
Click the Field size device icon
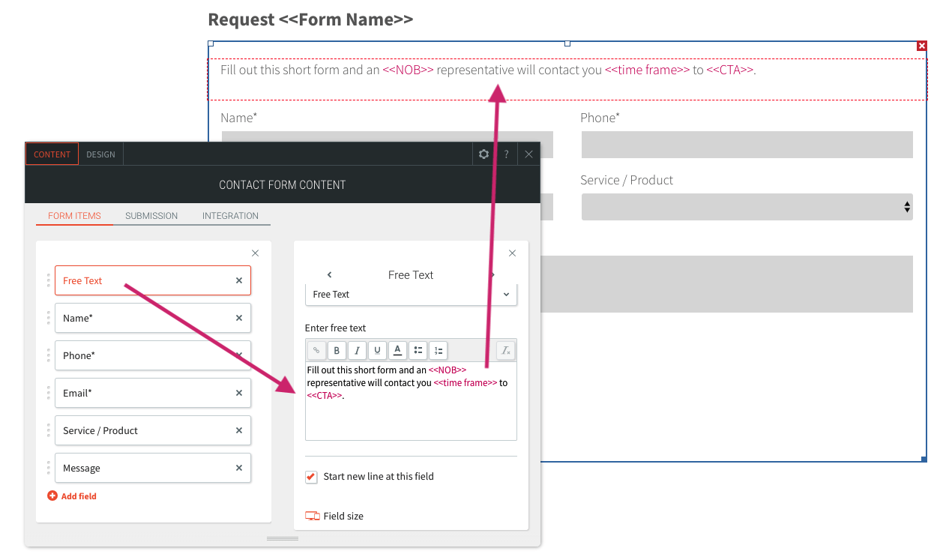[313, 516]
